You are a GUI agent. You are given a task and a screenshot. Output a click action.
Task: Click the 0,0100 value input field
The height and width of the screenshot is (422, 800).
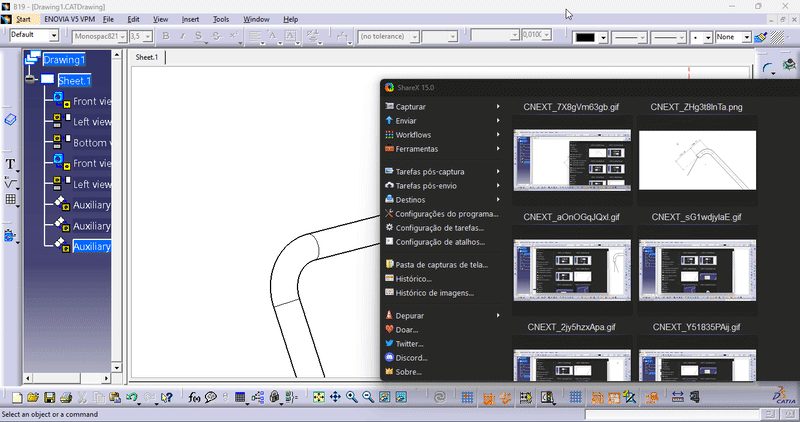532,35
